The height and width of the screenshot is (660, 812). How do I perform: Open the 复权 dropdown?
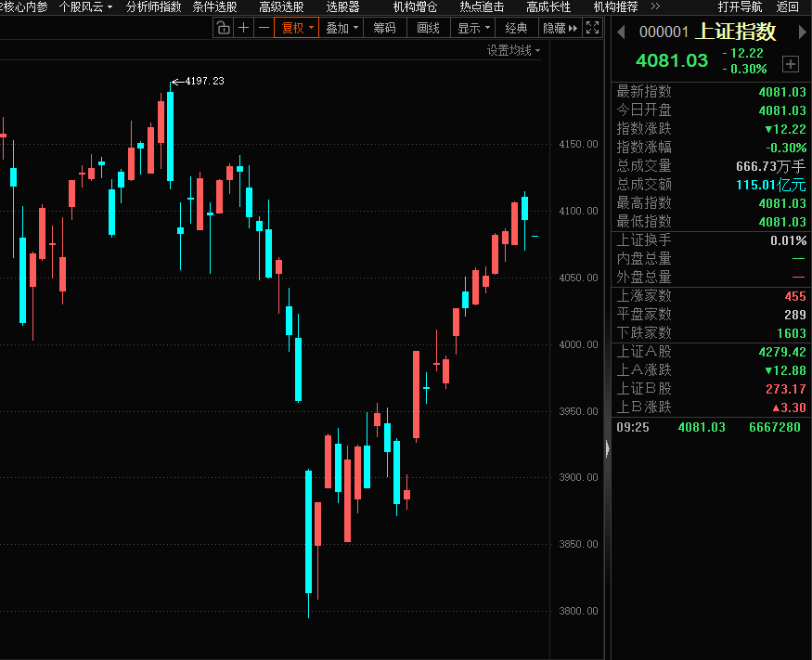pos(297,28)
